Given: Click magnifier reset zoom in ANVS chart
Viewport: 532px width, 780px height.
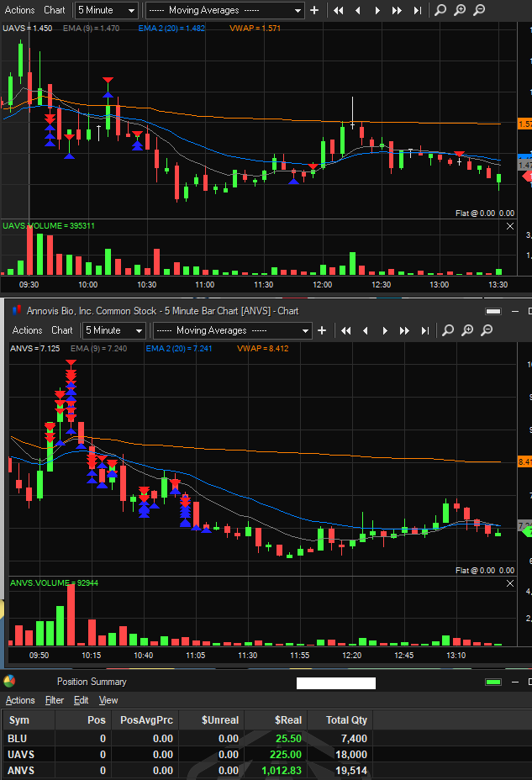Looking at the screenshot, I should click(x=447, y=330).
